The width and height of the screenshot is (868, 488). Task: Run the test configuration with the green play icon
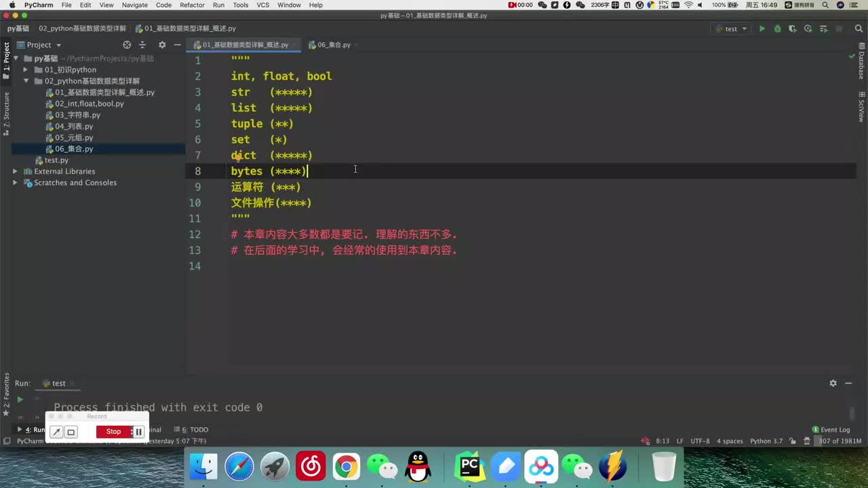762,28
